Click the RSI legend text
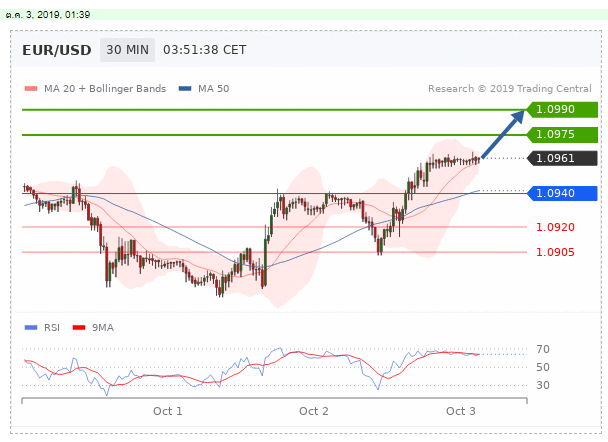 [52, 328]
